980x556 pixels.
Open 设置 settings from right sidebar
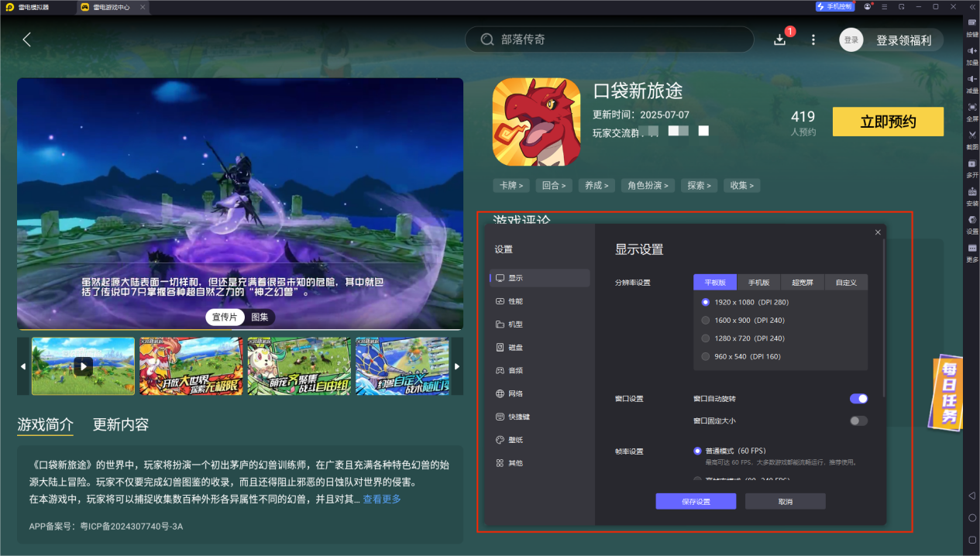(971, 224)
